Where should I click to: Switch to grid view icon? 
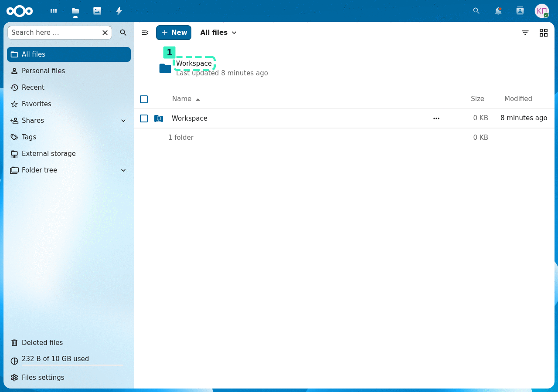[x=544, y=33]
